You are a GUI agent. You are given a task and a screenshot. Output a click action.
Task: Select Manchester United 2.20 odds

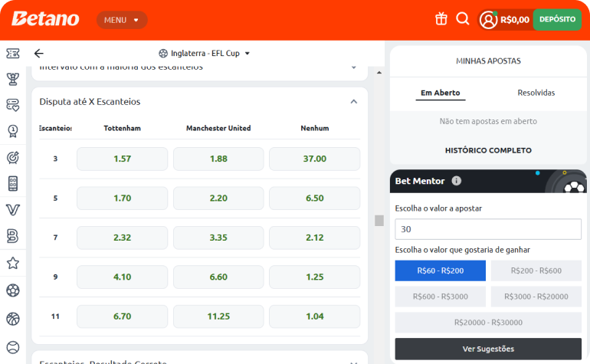[x=218, y=198]
